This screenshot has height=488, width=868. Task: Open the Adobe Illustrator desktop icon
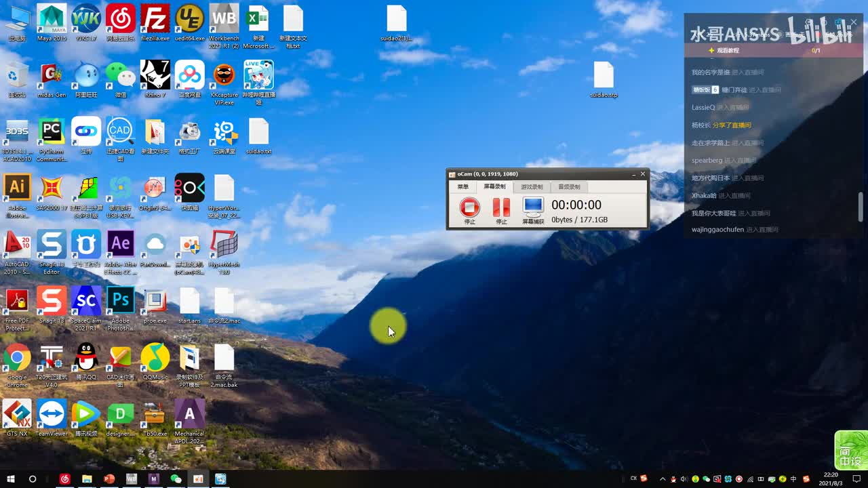[x=17, y=196]
